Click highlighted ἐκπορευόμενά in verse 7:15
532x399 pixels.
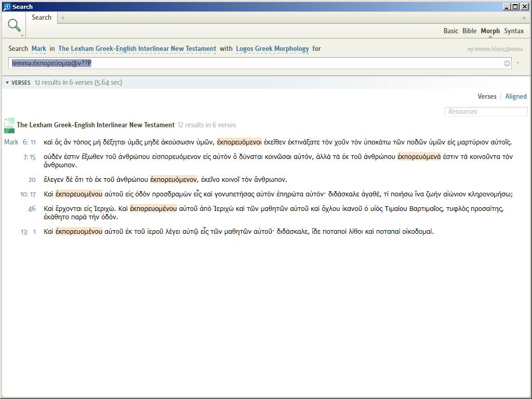point(419,157)
